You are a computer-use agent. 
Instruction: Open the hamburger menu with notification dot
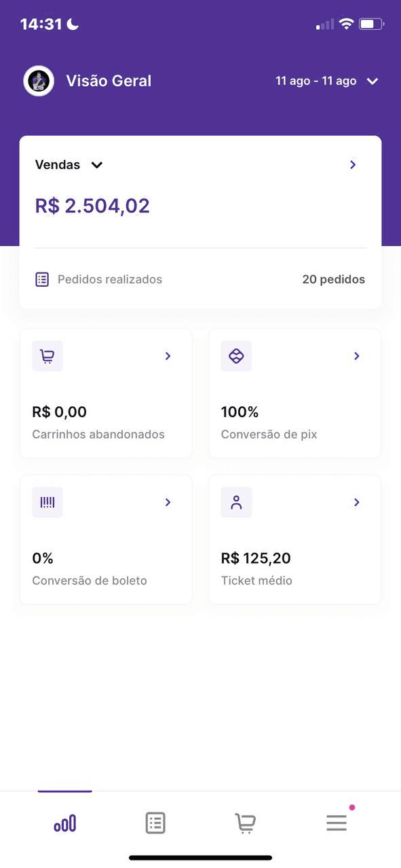(x=337, y=823)
